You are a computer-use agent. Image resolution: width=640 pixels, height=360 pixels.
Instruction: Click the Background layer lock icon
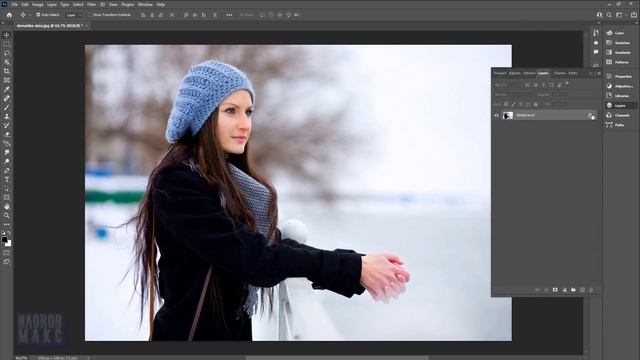[x=591, y=116]
